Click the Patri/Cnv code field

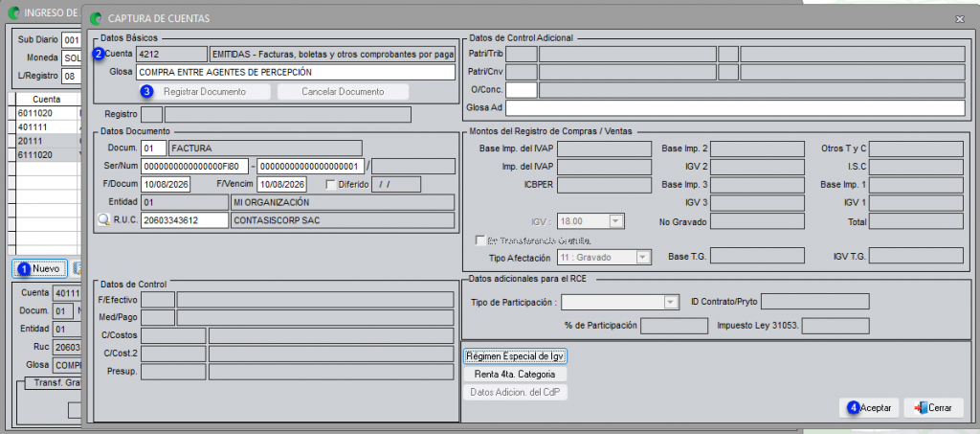[x=522, y=73]
